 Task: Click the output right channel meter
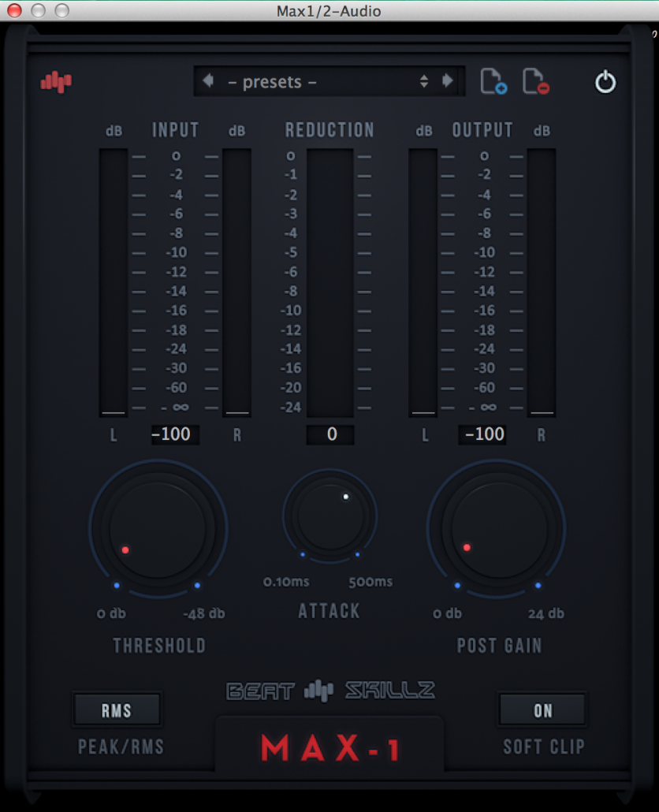click(x=542, y=283)
